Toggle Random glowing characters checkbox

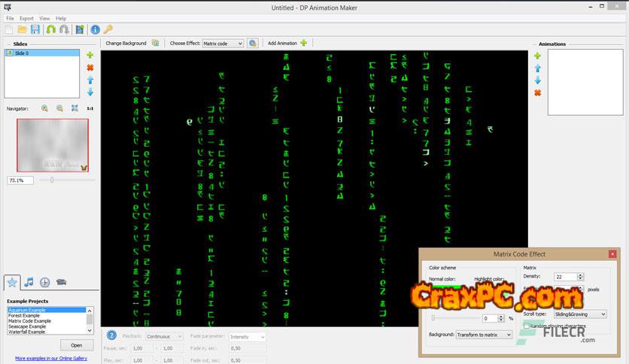coord(527,326)
